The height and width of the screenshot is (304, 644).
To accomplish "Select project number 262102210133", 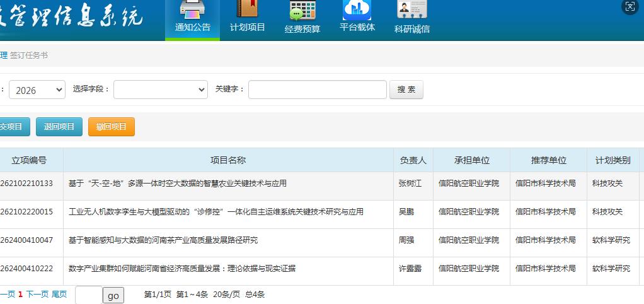I will point(26,184).
